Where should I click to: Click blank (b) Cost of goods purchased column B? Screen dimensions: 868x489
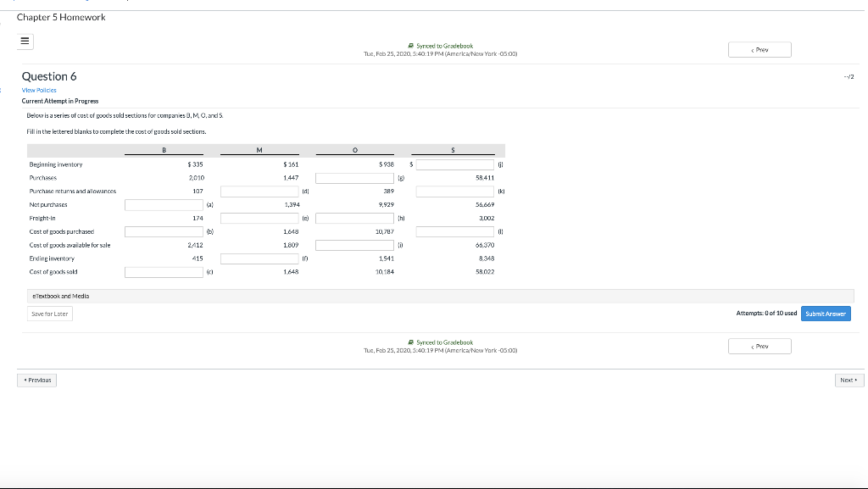coord(164,231)
